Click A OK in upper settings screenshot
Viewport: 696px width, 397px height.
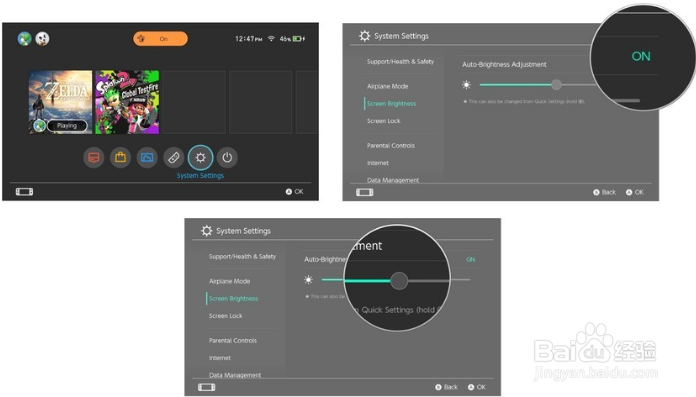pos(635,192)
